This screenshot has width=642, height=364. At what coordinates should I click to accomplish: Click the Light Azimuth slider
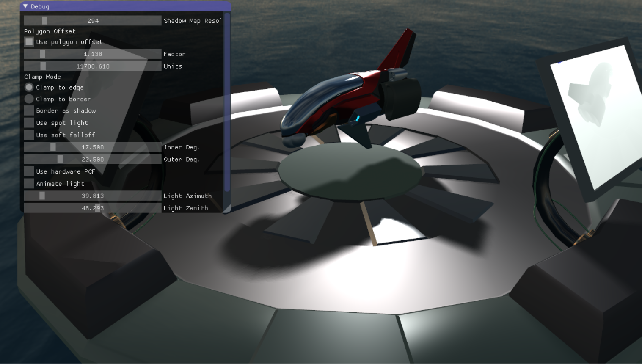pyautogui.click(x=93, y=196)
